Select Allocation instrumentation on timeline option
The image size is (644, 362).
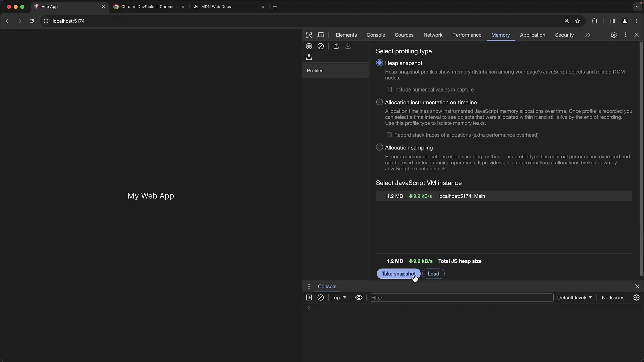tap(379, 102)
